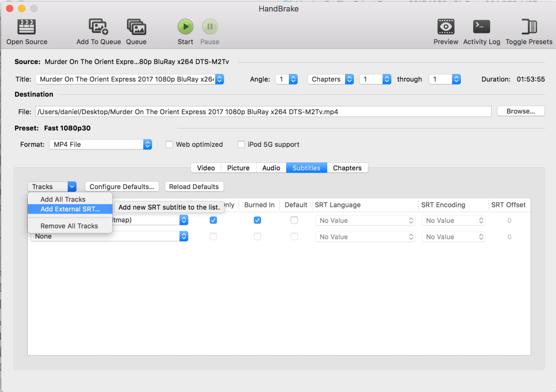This screenshot has width=556, height=392.
Task: Minimize the HandBrake window with yellow button
Action: coord(22,8)
